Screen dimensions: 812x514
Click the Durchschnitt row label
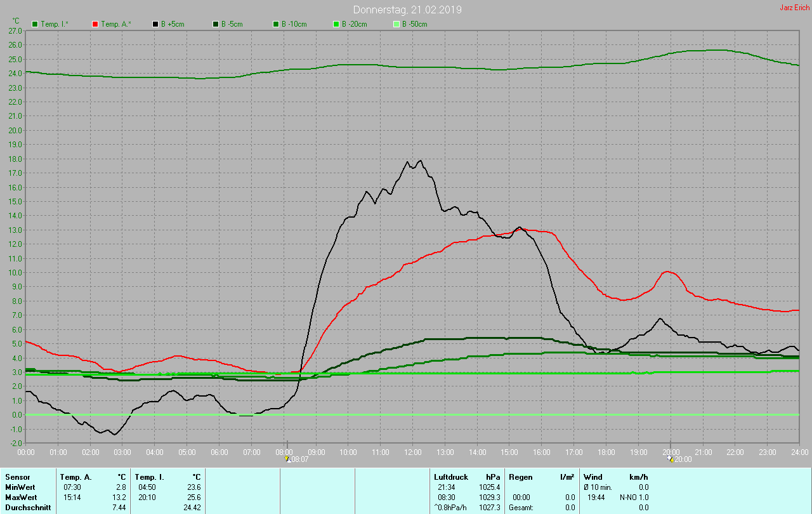point(27,508)
